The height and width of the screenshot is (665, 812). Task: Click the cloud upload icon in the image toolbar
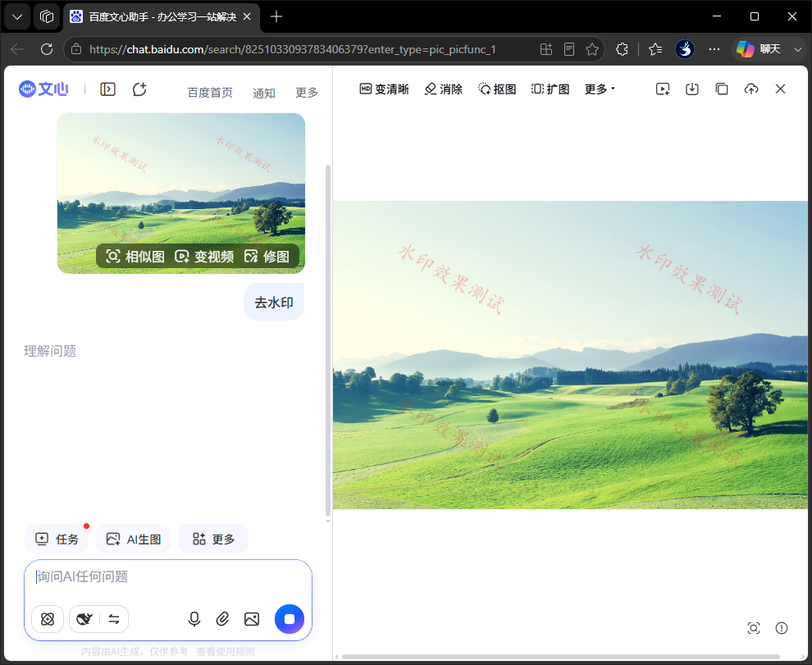coord(750,89)
